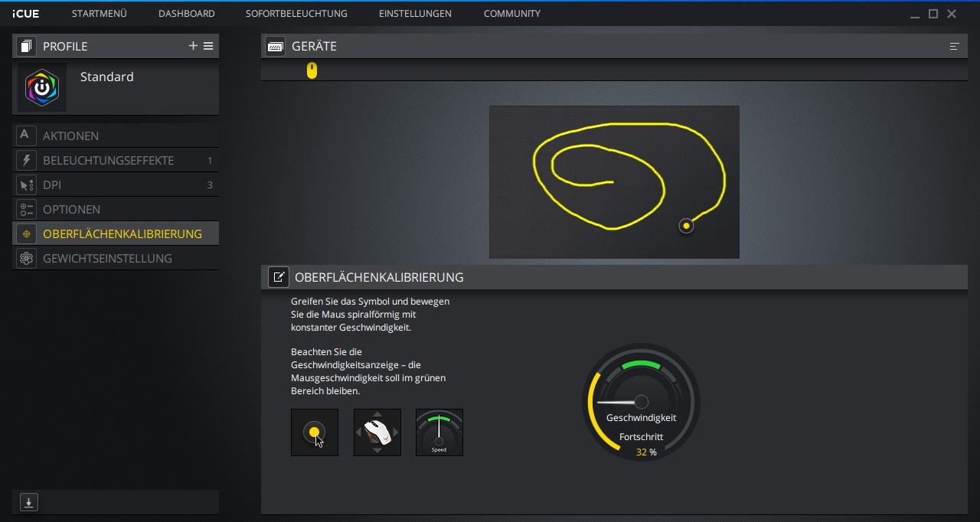Open profile list menu (hamburger icon)
Screen dimensions: 980x522
tap(208, 46)
